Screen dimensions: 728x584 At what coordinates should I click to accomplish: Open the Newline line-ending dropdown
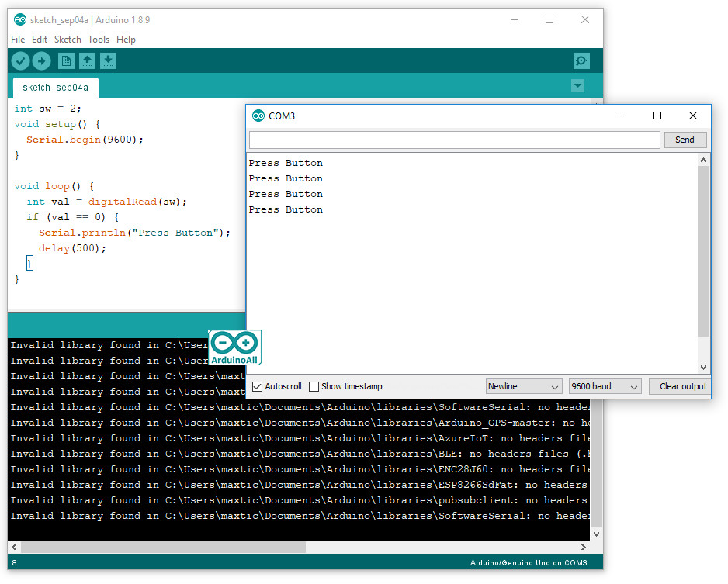[524, 386]
